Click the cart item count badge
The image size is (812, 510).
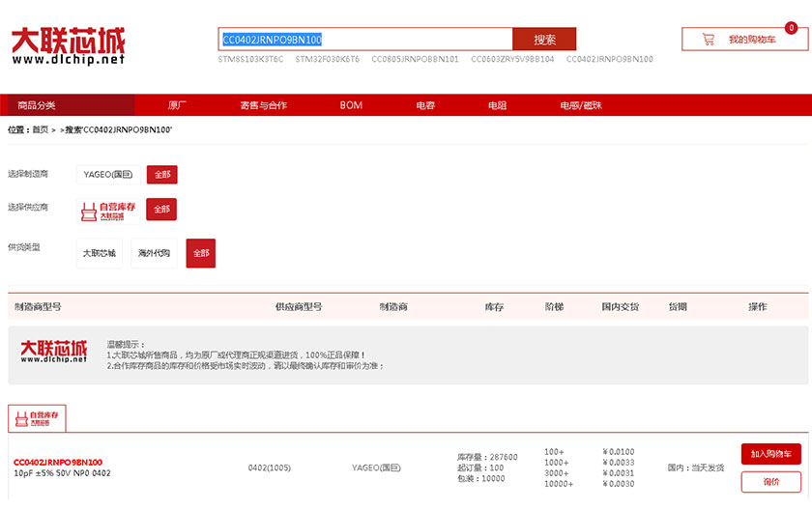pos(791,28)
